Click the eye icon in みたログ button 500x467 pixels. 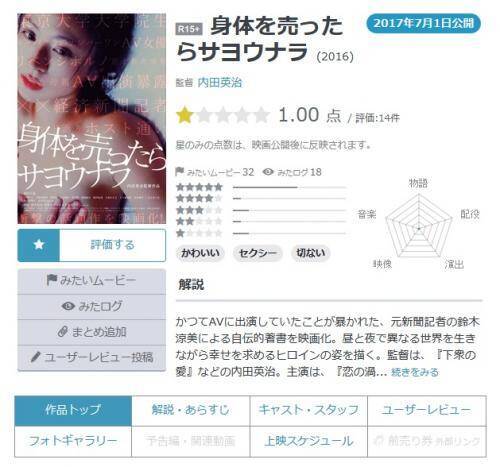tap(68, 306)
